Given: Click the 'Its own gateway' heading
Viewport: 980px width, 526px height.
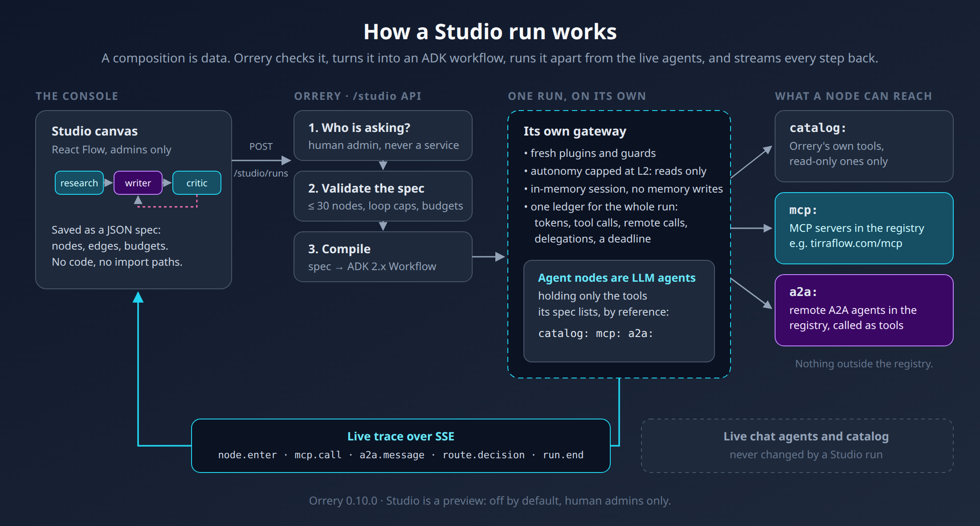Looking at the screenshot, I should [x=575, y=131].
